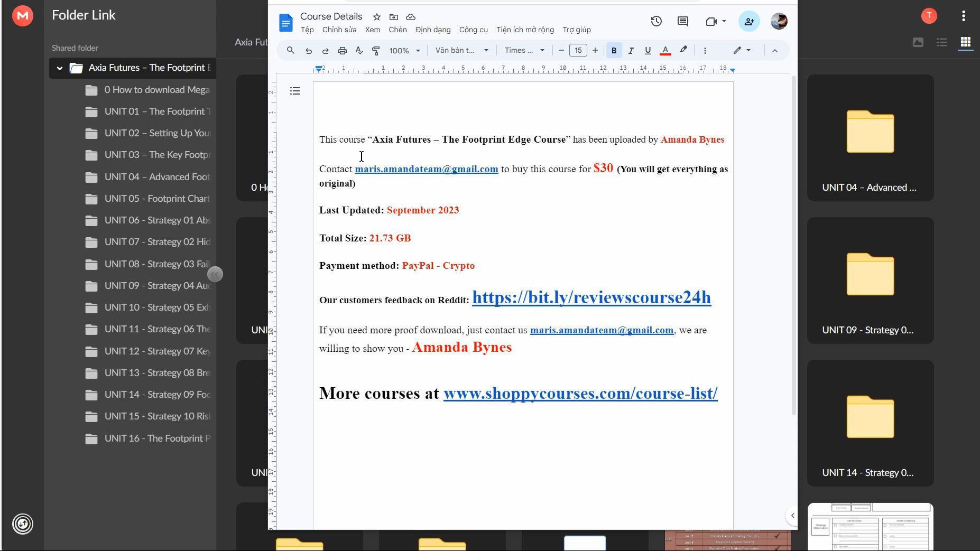Open the Chèn menu

[397, 30]
